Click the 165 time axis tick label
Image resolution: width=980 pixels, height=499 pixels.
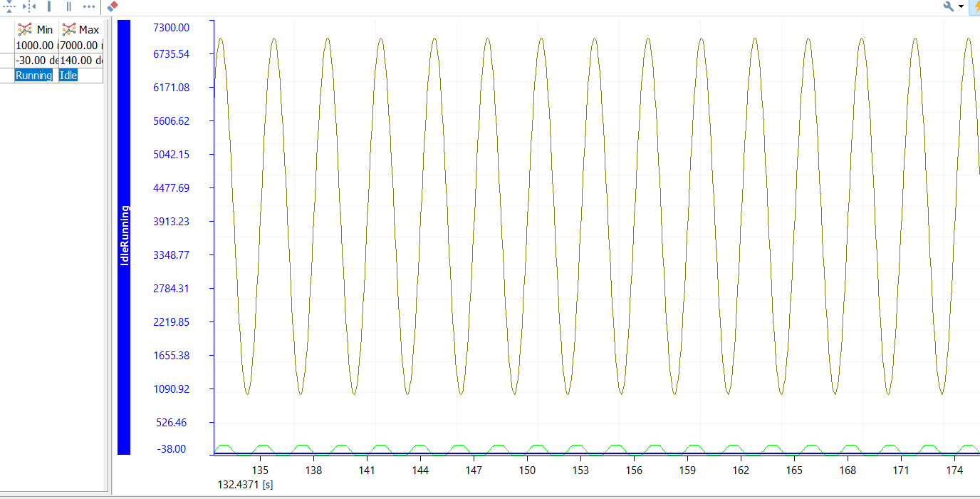794,470
